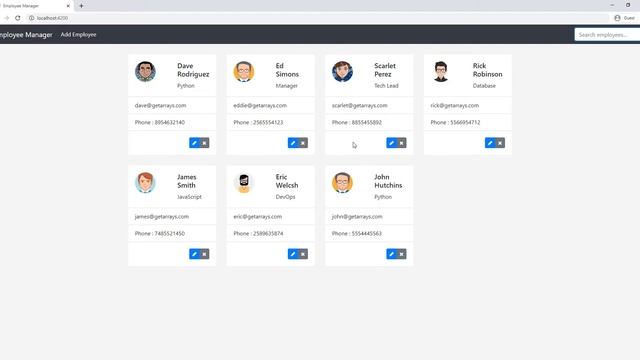This screenshot has height=360, width=640.
Task: Open a new browser tab with plus icon
Action: (81, 6)
